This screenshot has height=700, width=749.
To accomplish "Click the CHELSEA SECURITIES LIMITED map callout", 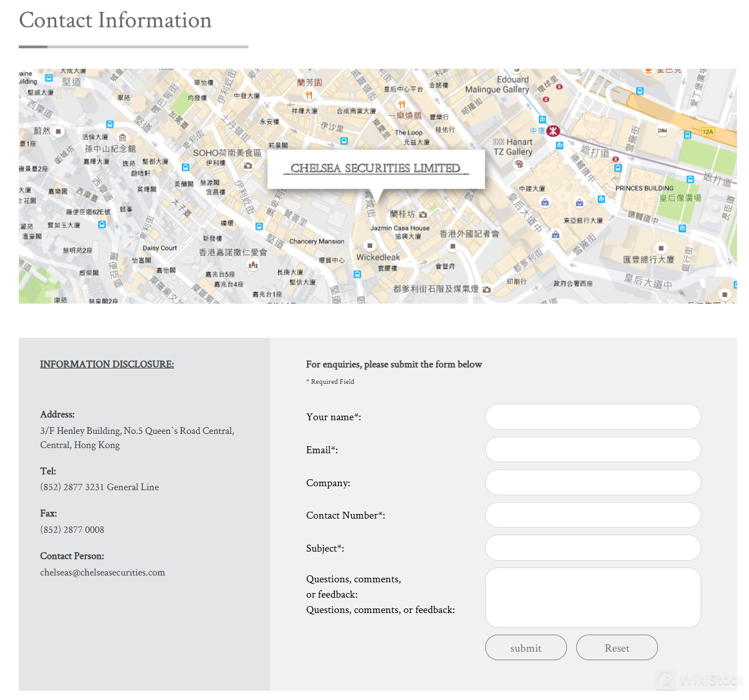I will (x=376, y=169).
